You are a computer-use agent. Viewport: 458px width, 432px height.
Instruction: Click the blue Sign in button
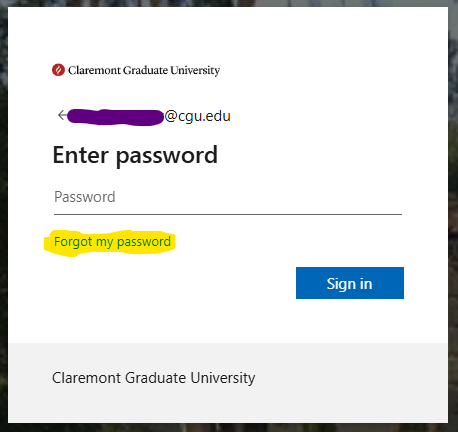tap(350, 283)
